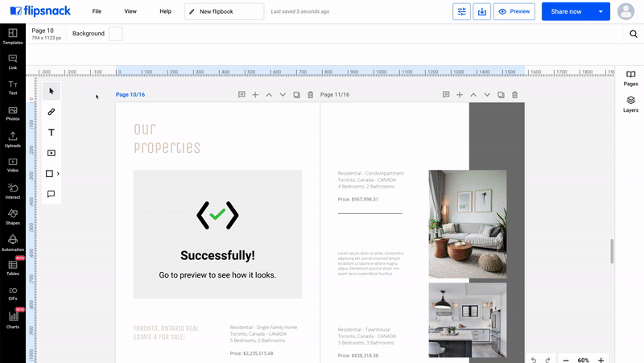Select the 'Successfully!' embed box

(217, 234)
